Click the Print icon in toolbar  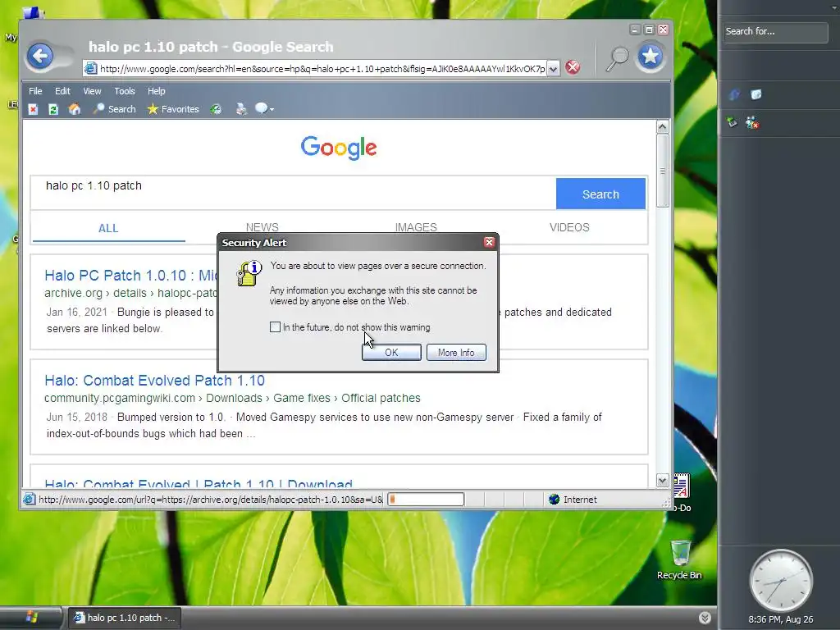tap(242, 109)
